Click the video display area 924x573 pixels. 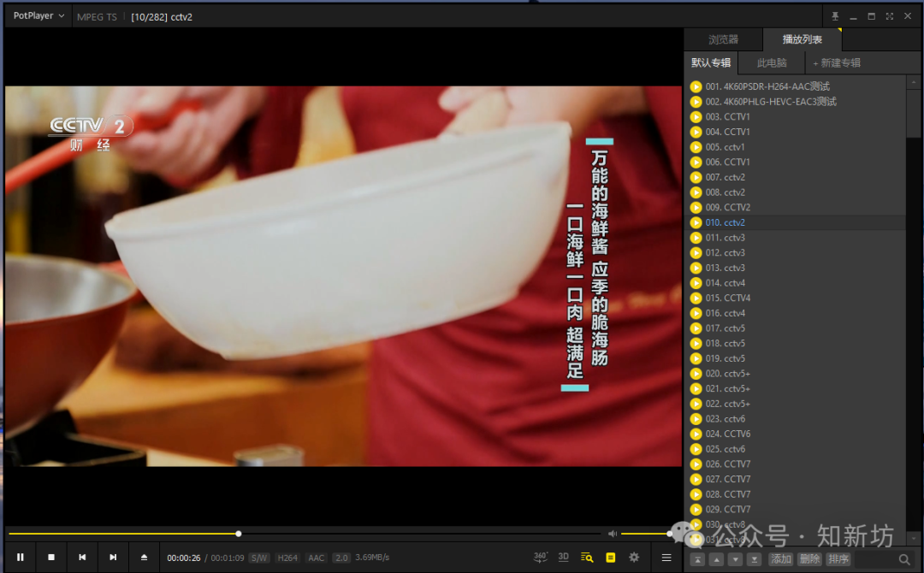[x=344, y=276]
